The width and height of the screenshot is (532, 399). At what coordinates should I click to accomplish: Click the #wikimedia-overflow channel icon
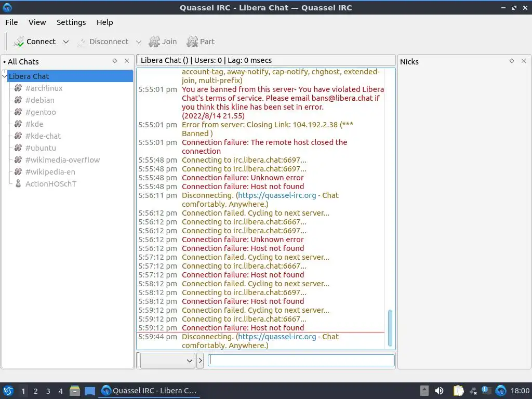click(x=18, y=160)
